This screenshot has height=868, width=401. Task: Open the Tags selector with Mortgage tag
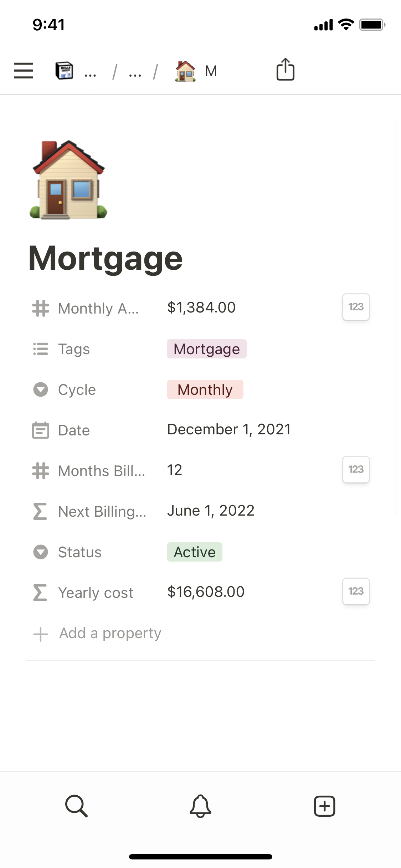(207, 349)
